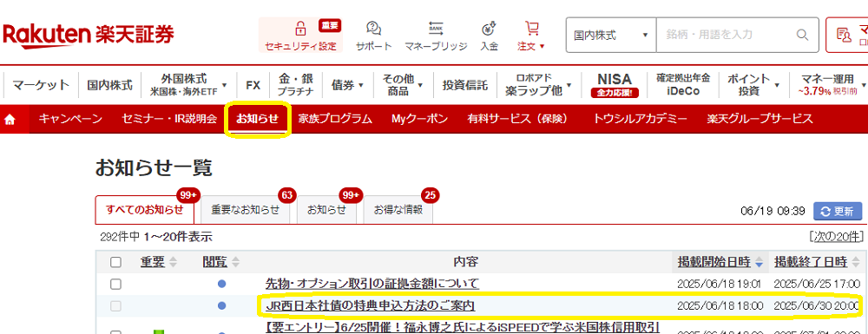Go to トウシルアカデミー page
This screenshot has height=334, width=868.
click(640, 119)
